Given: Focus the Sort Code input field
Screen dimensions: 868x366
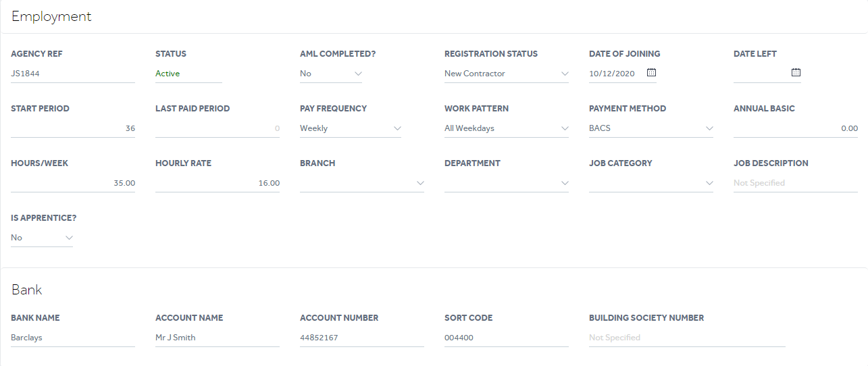Looking at the screenshot, I should 507,338.
